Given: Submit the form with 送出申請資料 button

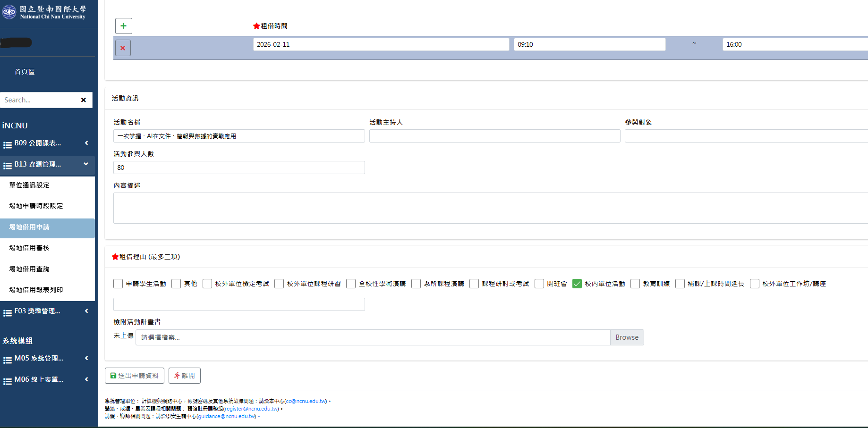Looking at the screenshot, I should [x=135, y=376].
